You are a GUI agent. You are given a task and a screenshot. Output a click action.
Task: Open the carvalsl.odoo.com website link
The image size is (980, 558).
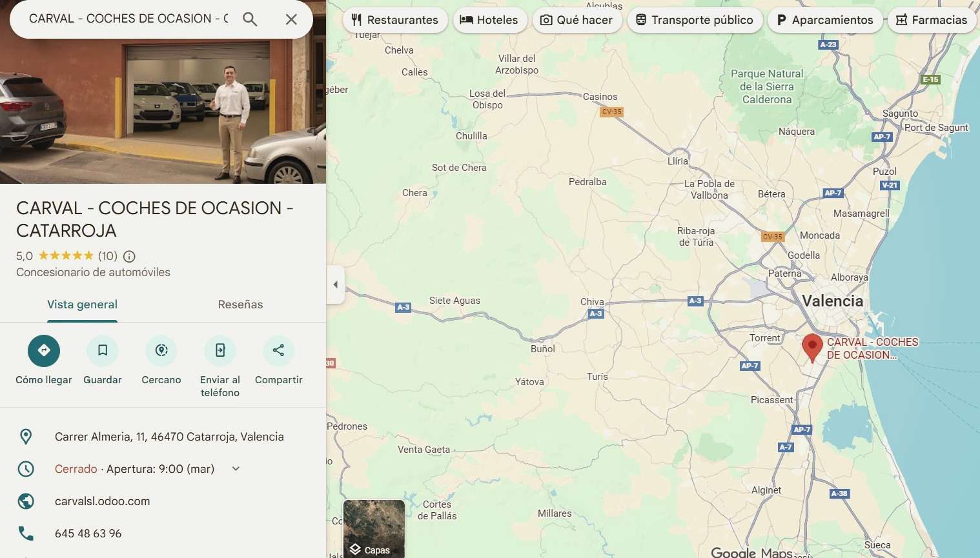(x=102, y=501)
